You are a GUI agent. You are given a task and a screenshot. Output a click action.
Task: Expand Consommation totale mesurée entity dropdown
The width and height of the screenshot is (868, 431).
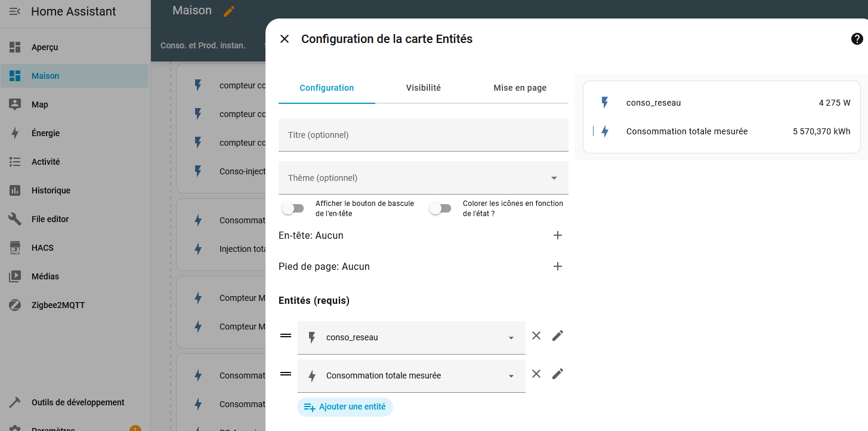511,376
